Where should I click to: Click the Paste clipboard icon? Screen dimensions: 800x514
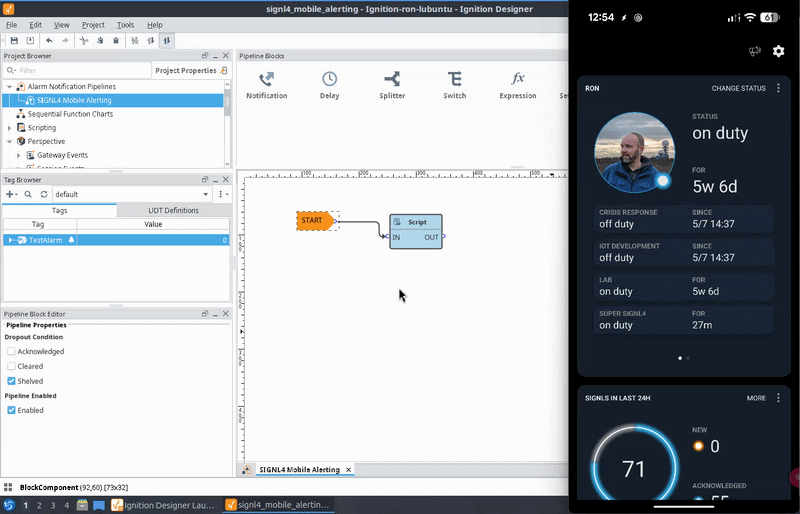coord(116,40)
